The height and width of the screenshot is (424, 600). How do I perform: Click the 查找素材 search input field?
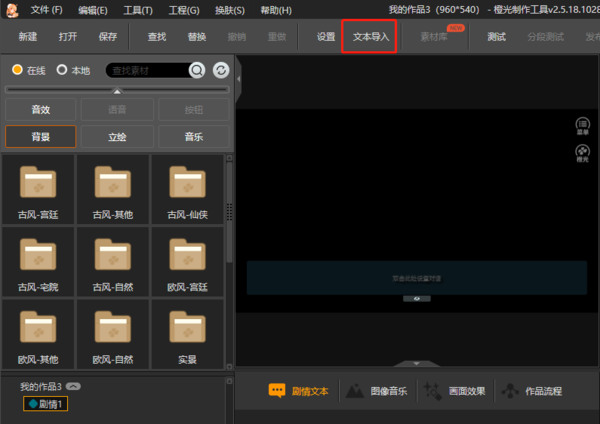(145, 70)
